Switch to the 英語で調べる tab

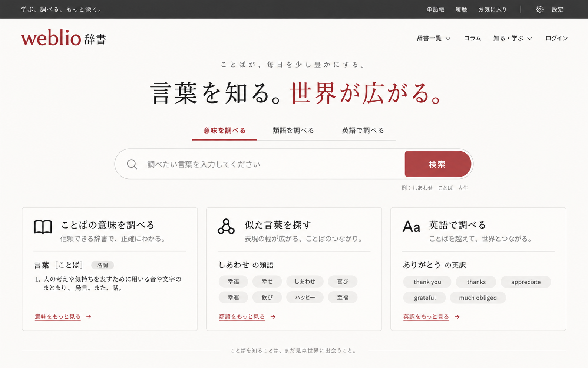(x=363, y=131)
